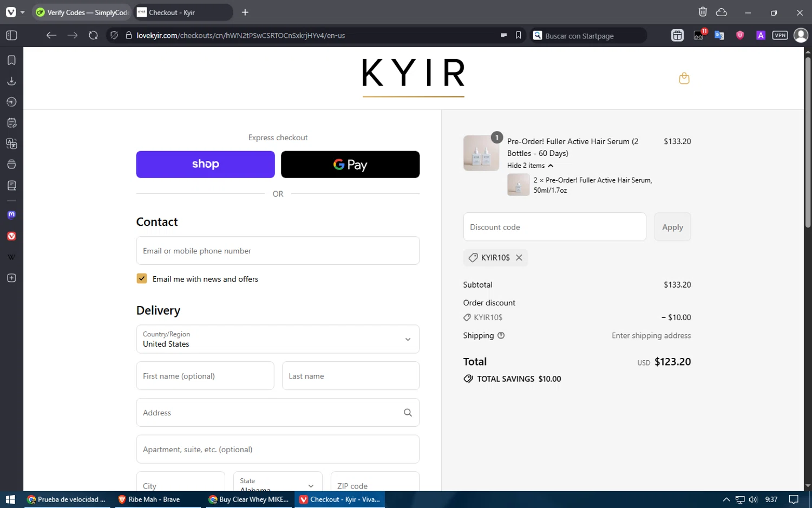Image resolution: width=812 pixels, height=508 pixels.
Task: Click the page vertical scrollbar
Action: [808, 142]
